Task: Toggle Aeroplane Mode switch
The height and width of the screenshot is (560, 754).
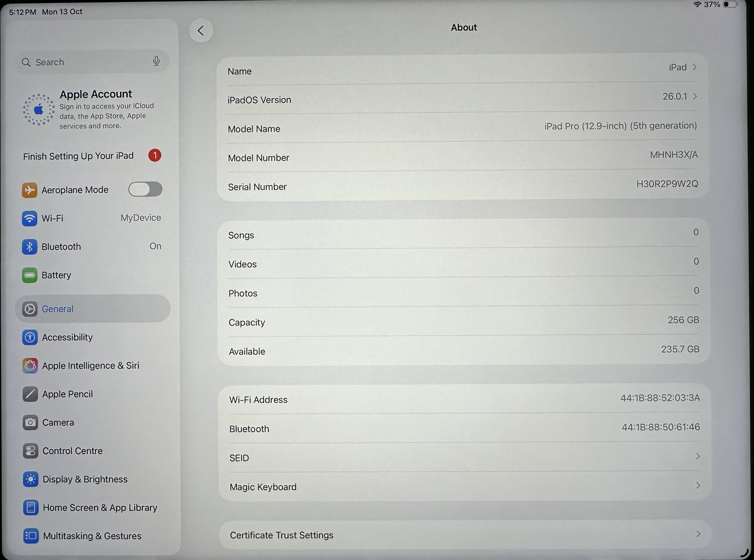Action: click(x=145, y=189)
